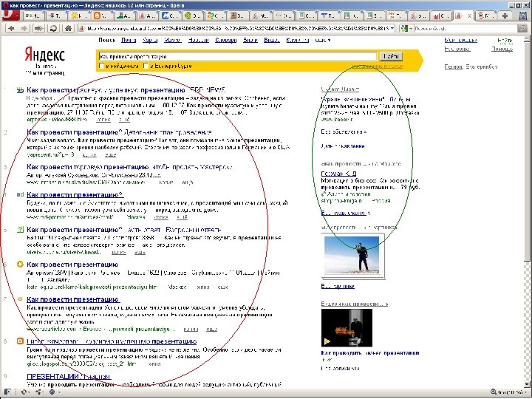Viewport: 532px width, 399px height.
Task: Open the Новости link in Yandex navigation
Action: 199,40
